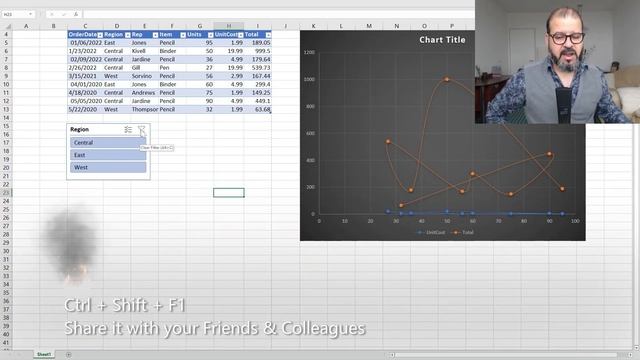Filter the slicer by West
Viewport: 640px width, 360px height.
(x=108, y=167)
